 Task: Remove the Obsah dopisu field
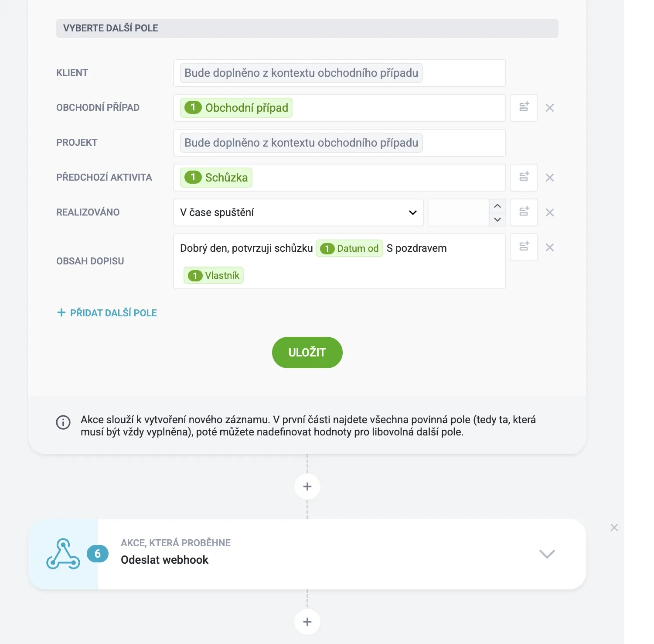tap(550, 247)
